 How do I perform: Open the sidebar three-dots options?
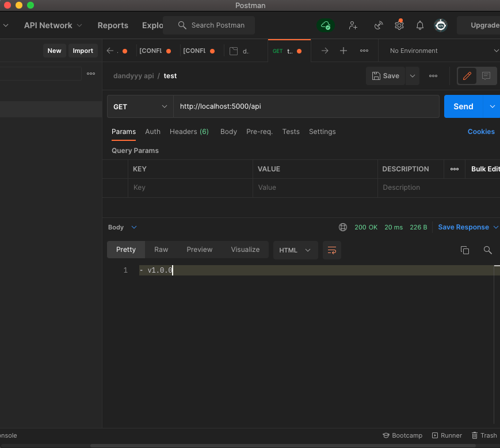click(x=91, y=74)
